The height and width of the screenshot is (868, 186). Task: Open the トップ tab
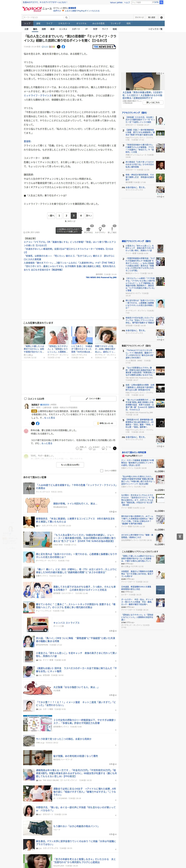(27, 24)
